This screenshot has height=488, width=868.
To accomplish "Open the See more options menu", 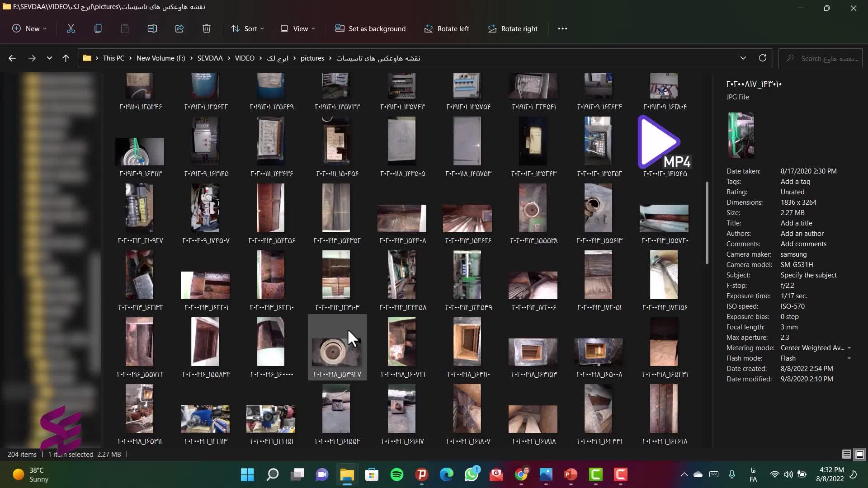I will [x=562, y=28].
